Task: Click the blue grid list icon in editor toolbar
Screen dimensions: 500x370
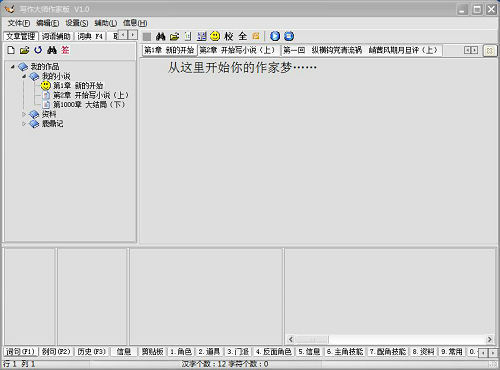Action: click(x=202, y=36)
